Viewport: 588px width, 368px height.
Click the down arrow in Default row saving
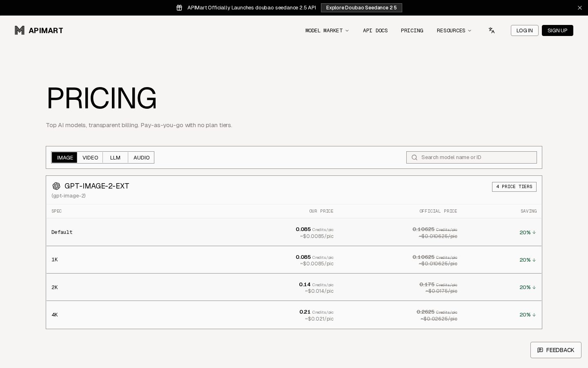click(534, 232)
